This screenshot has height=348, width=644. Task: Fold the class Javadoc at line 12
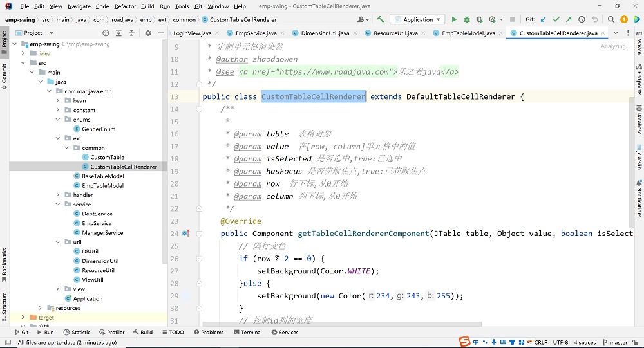point(199,84)
